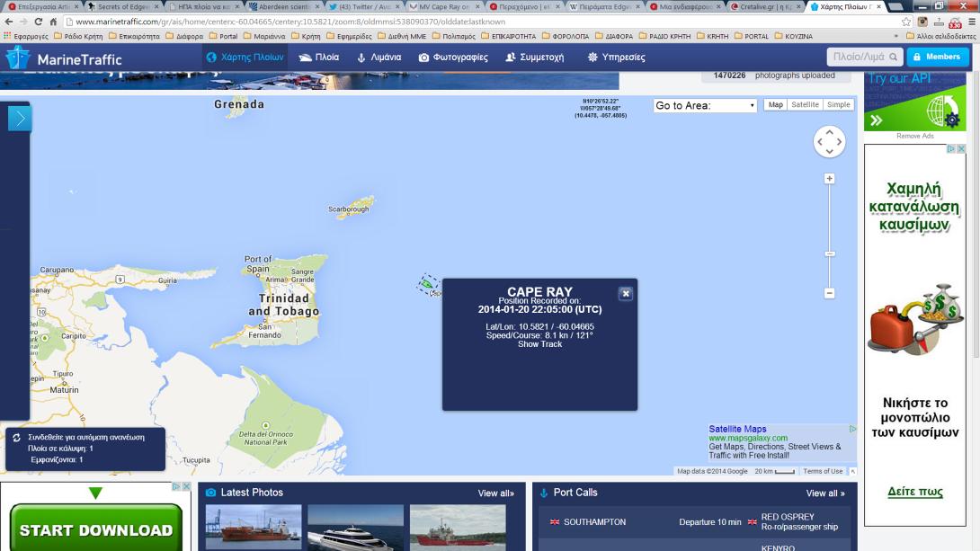Zoom in with the map plus button
This screenshot has height=551, width=980.
click(x=829, y=179)
